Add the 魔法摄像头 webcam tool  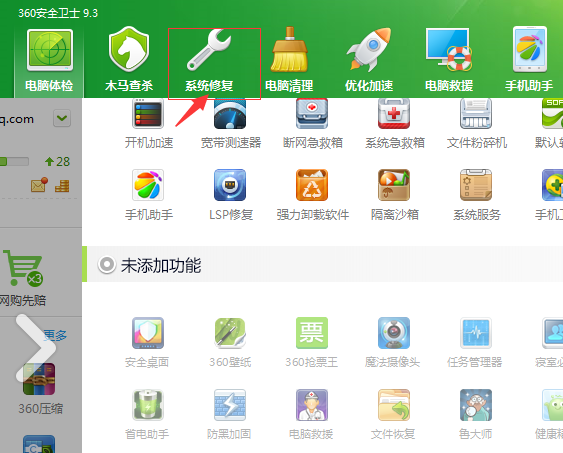pyautogui.click(x=394, y=333)
